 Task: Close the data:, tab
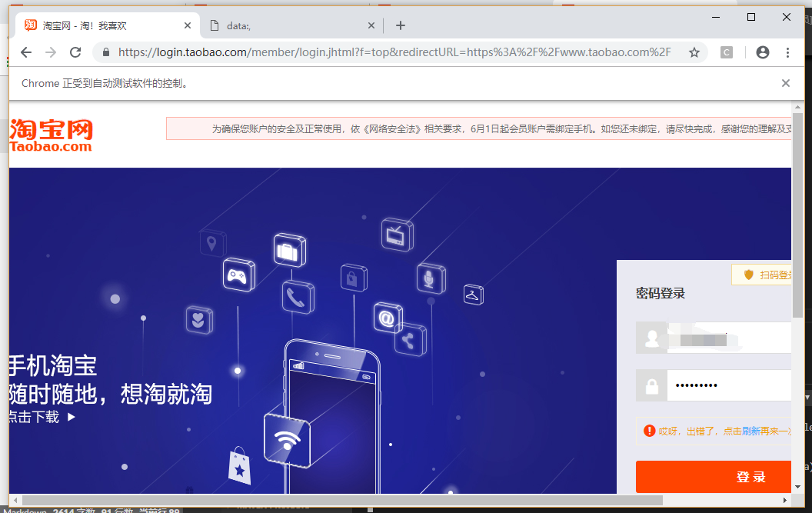(x=371, y=25)
